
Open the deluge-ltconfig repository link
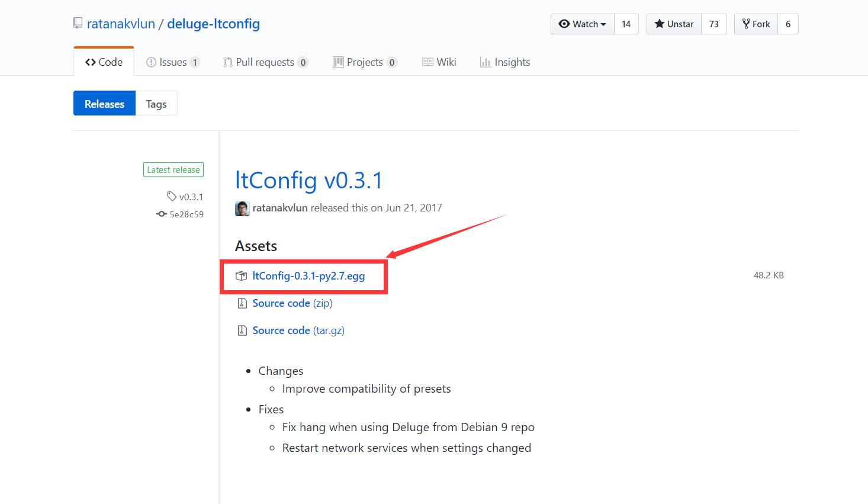(213, 24)
